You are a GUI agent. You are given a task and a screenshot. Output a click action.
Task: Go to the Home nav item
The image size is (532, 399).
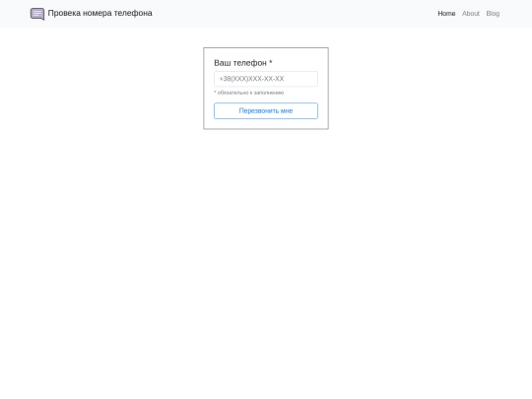446,14
